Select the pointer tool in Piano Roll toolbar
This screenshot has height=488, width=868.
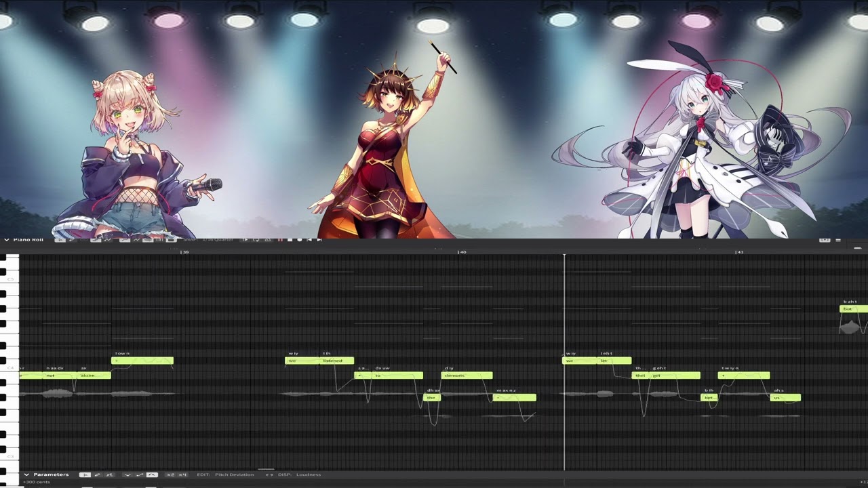[x=60, y=240]
